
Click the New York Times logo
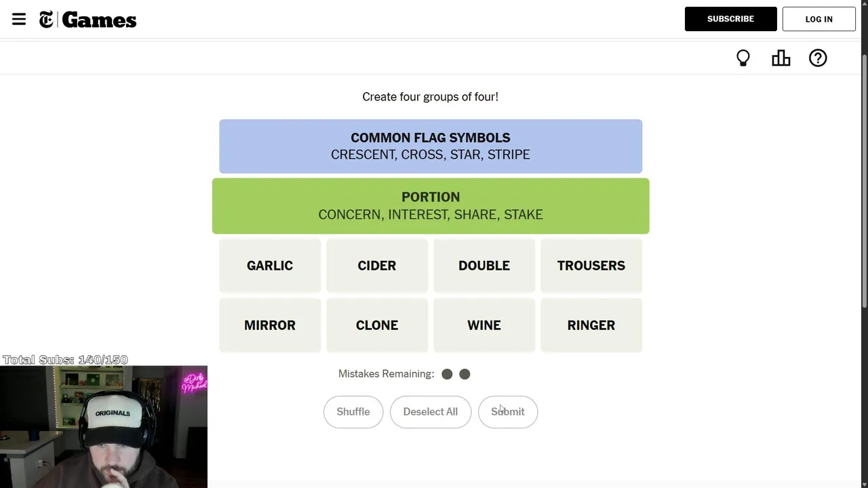click(x=46, y=20)
